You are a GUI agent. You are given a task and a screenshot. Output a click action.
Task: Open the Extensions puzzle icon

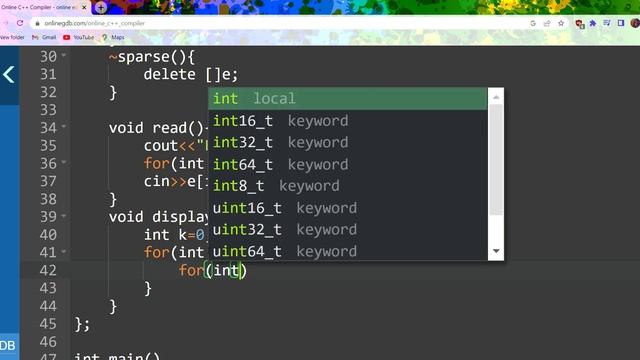pos(593,23)
